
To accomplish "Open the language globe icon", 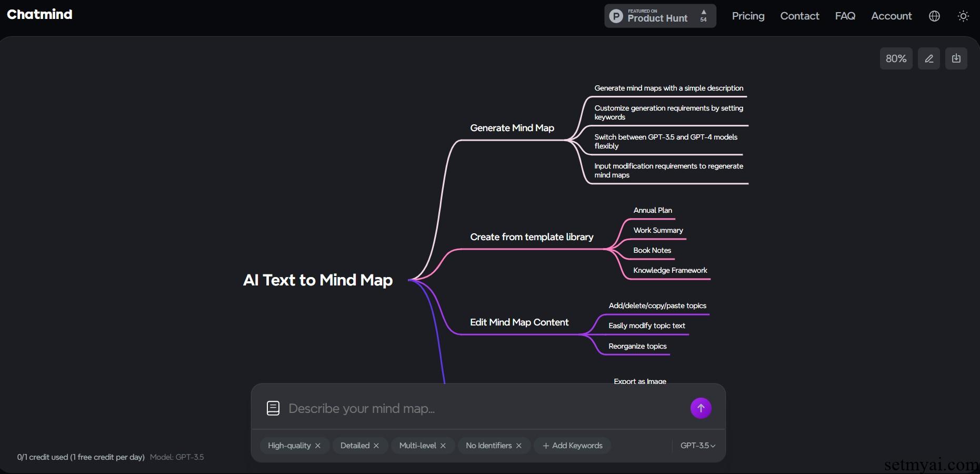I will pos(934,16).
